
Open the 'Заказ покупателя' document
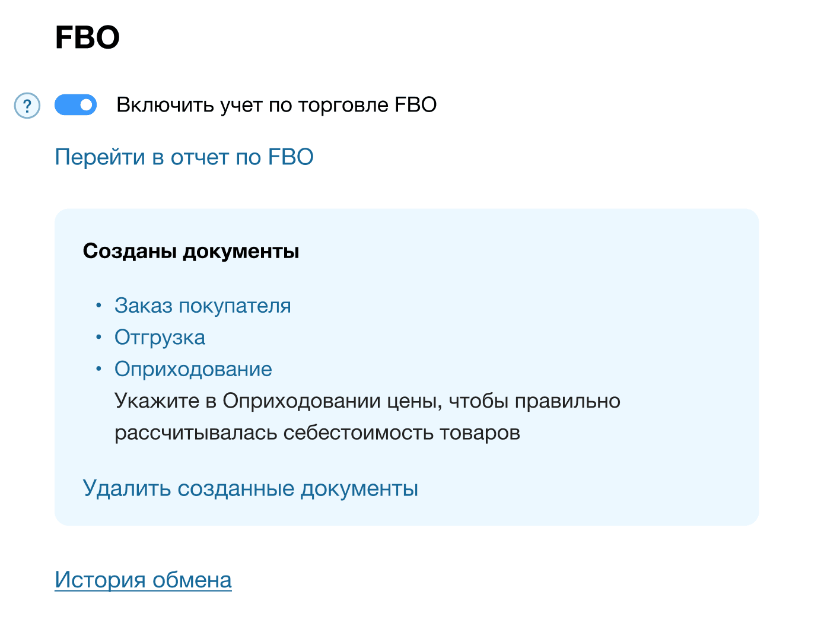[202, 306]
